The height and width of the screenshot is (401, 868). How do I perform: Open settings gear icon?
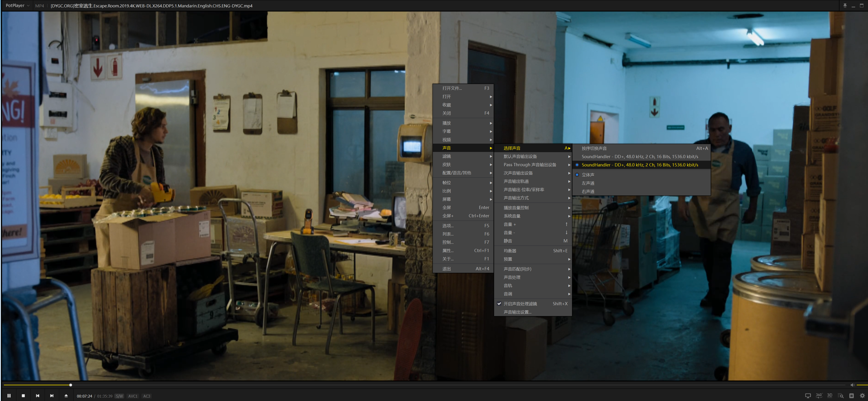(x=862, y=396)
